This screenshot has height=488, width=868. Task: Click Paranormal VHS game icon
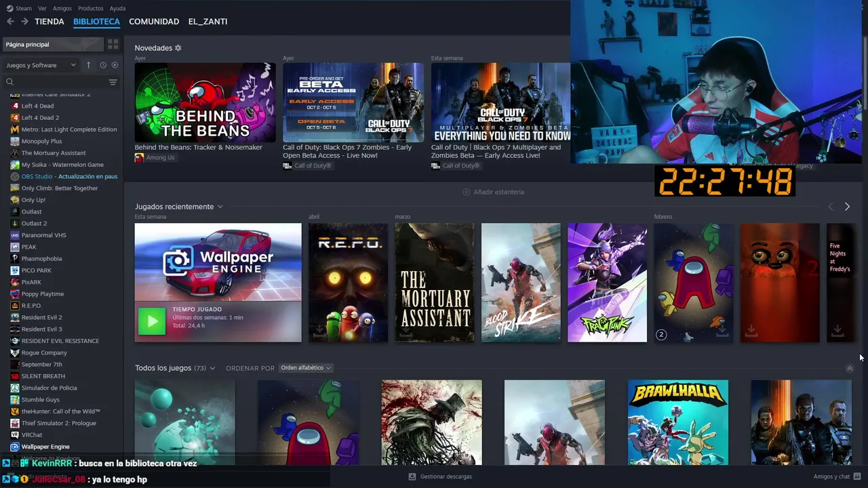tap(15, 235)
